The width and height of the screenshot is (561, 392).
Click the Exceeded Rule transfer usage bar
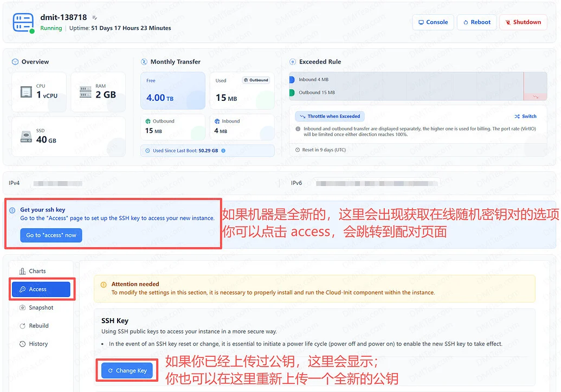pyautogui.click(x=418, y=86)
